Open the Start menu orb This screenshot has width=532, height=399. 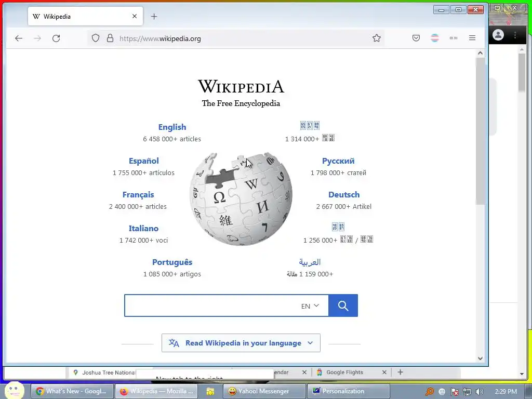tap(14, 390)
